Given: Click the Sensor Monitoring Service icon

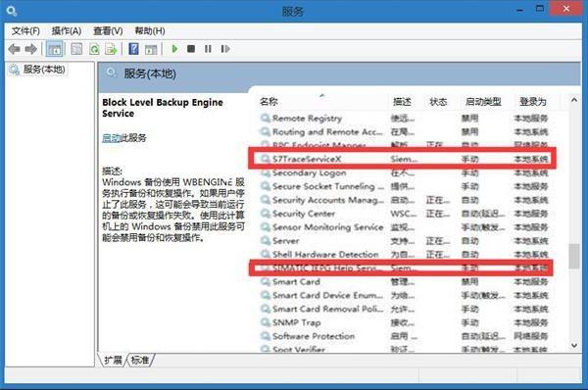Looking at the screenshot, I should point(266,227).
